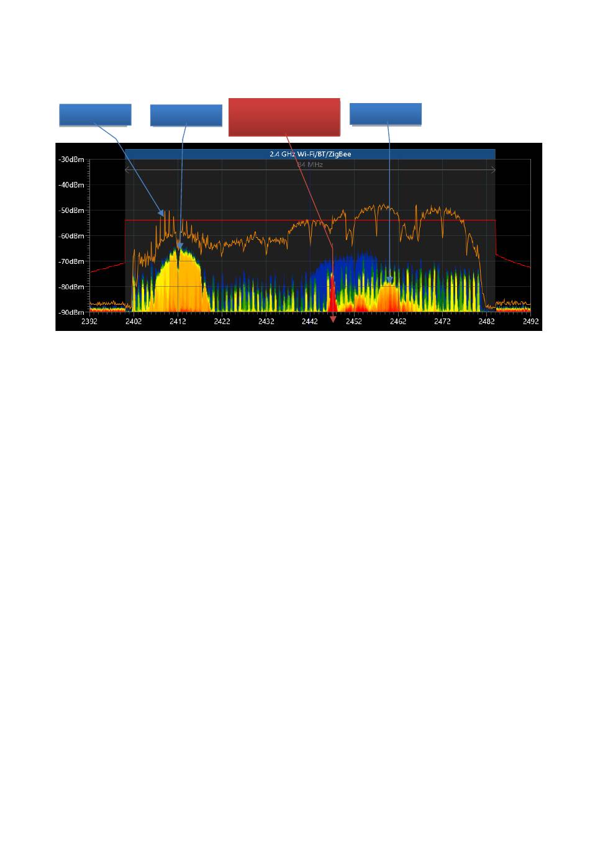Click the 84 MHz span label

(x=310, y=165)
